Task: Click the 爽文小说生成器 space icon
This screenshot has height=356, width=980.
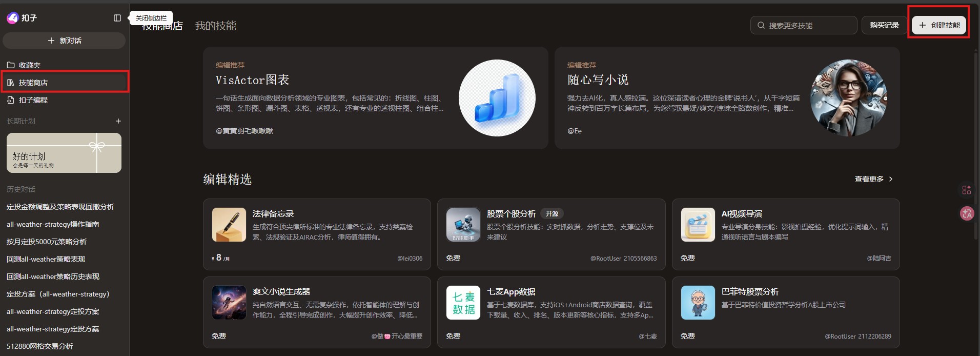Action: (x=229, y=303)
